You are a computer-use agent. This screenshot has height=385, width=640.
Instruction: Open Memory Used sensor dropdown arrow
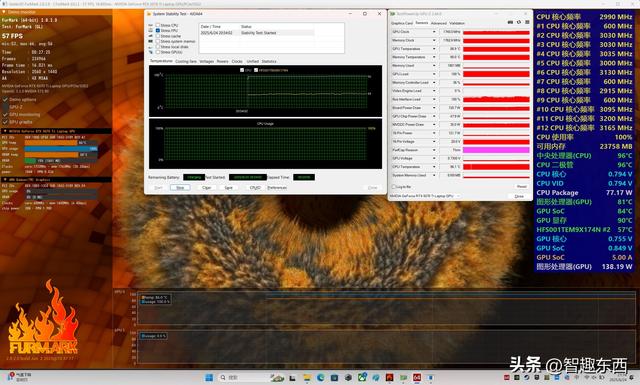pyautogui.click(x=434, y=66)
